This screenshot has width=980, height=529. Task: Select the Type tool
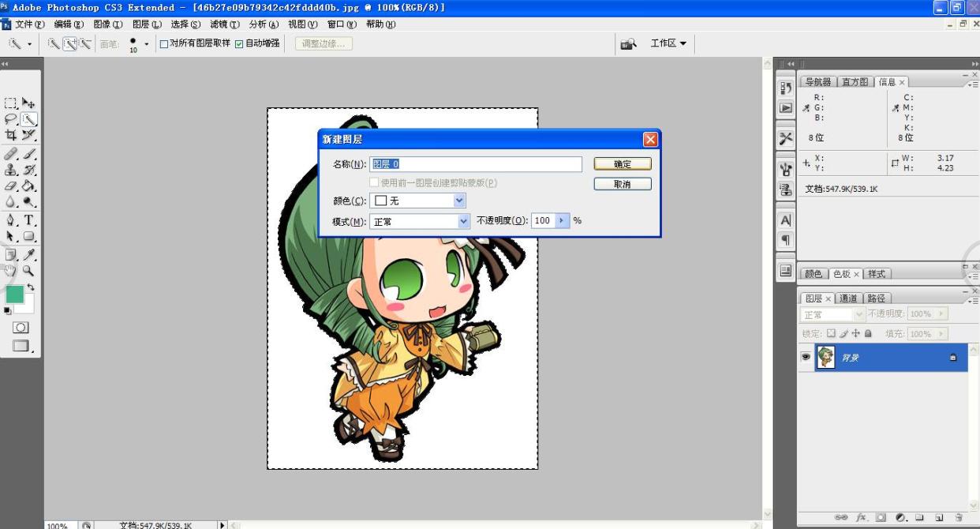pyautogui.click(x=28, y=219)
